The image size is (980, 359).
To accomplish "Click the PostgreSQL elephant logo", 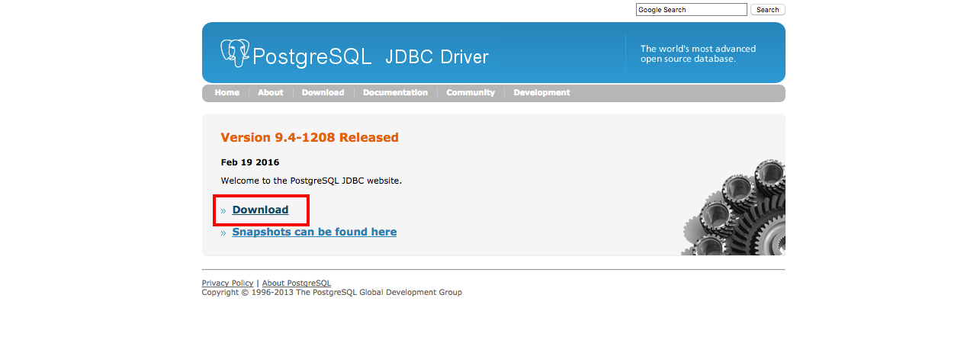I will point(235,53).
